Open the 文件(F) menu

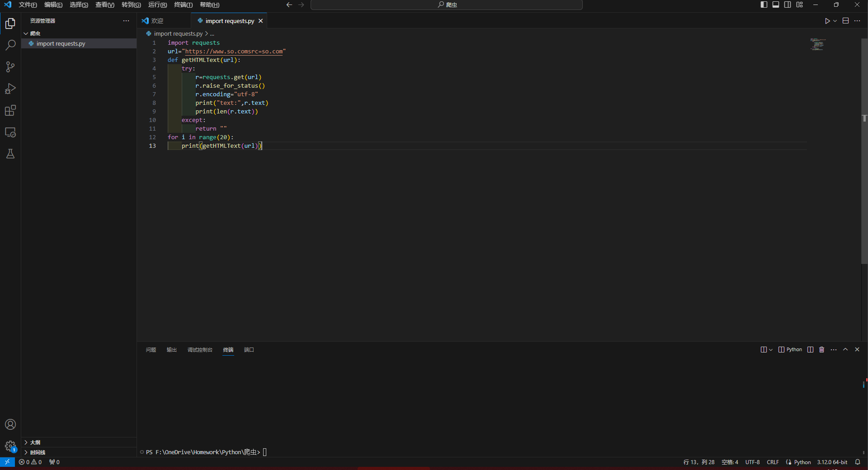pos(28,5)
